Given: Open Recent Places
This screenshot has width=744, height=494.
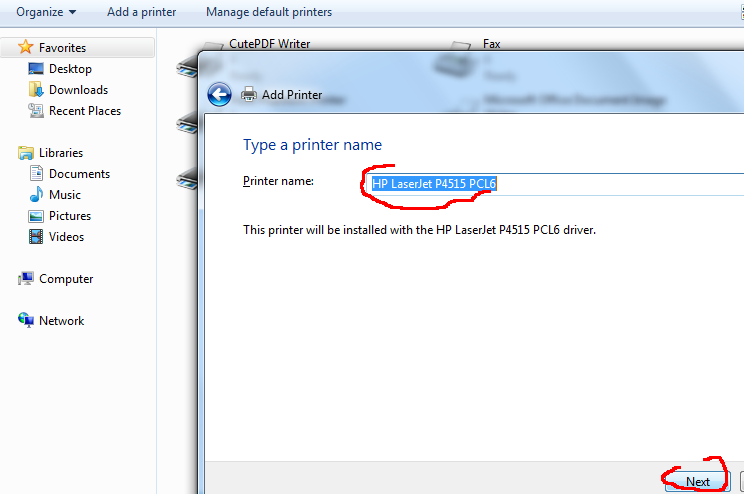Looking at the screenshot, I should 85,111.
